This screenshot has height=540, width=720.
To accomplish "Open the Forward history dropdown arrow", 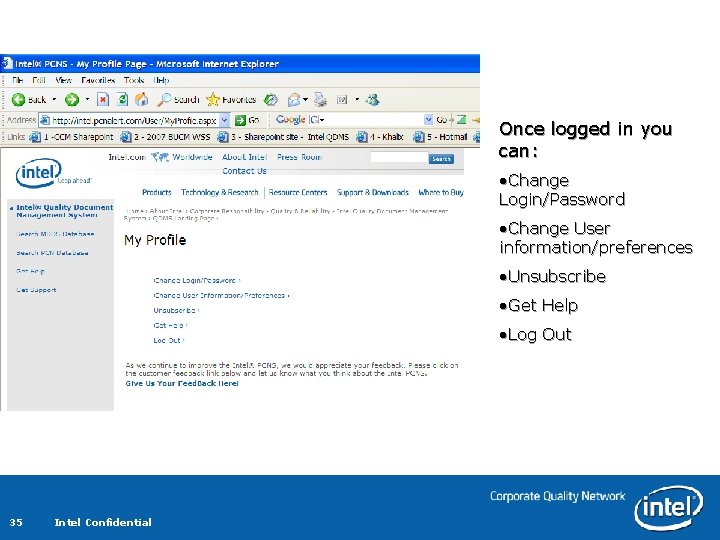I will pos(87,100).
